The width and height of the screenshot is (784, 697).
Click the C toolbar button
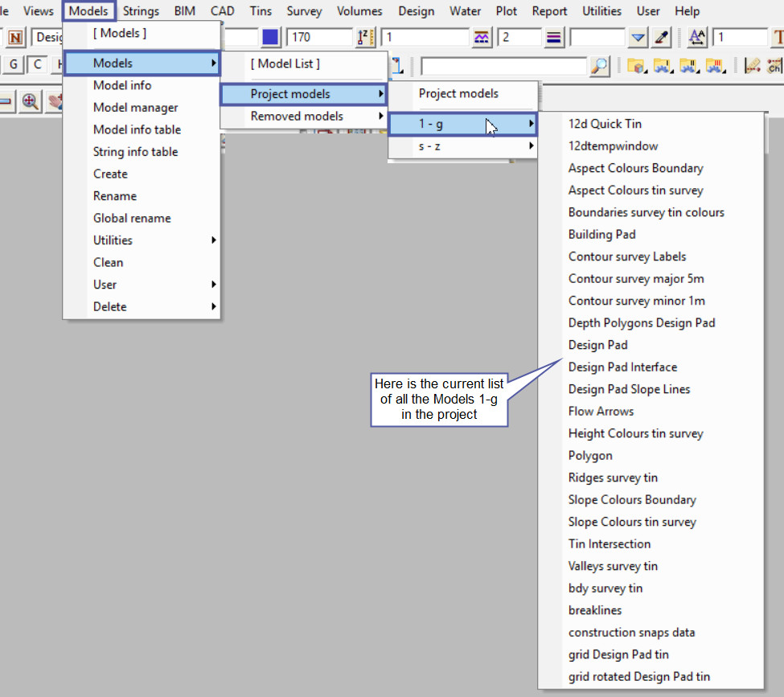(38, 64)
